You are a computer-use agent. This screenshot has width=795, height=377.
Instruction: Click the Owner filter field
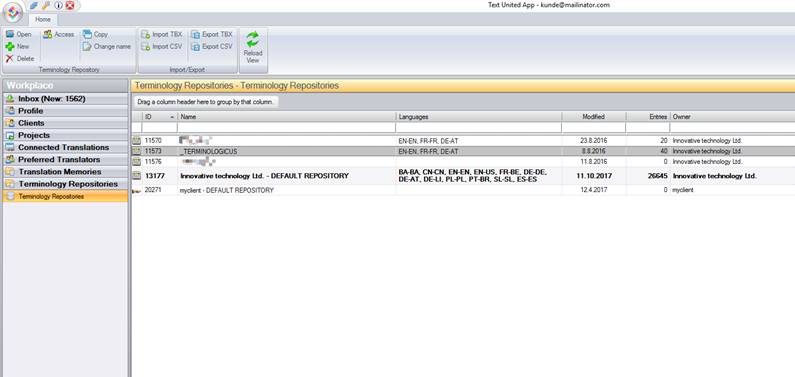point(733,127)
